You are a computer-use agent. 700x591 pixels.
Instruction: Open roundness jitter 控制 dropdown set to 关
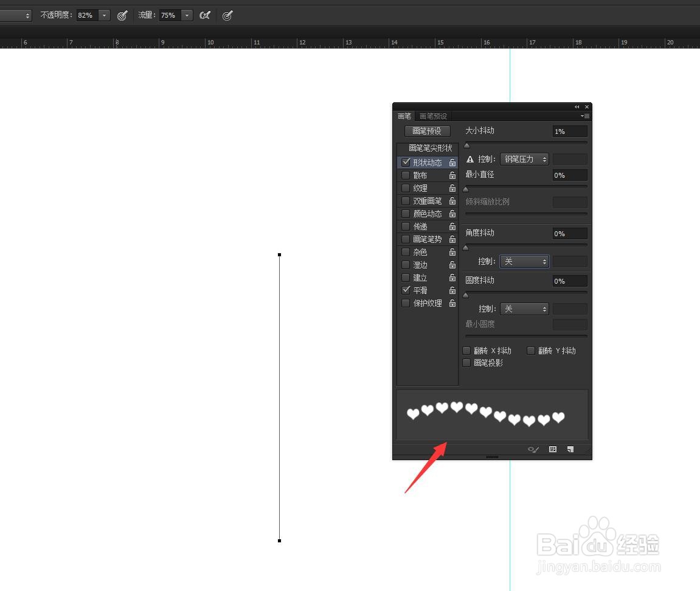pyautogui.click(x=524, y=309)
